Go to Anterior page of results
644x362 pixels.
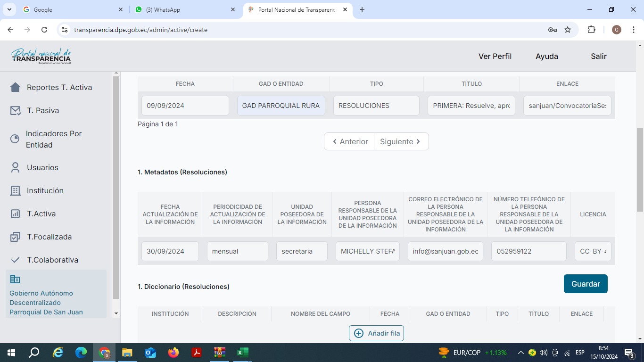tap(349, 141)
